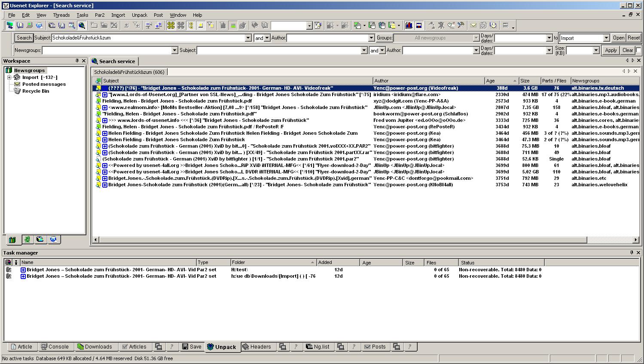644x364 pixels.
Task: Click the pin icon on Workspace panel
Action: (x=77, y=61)
